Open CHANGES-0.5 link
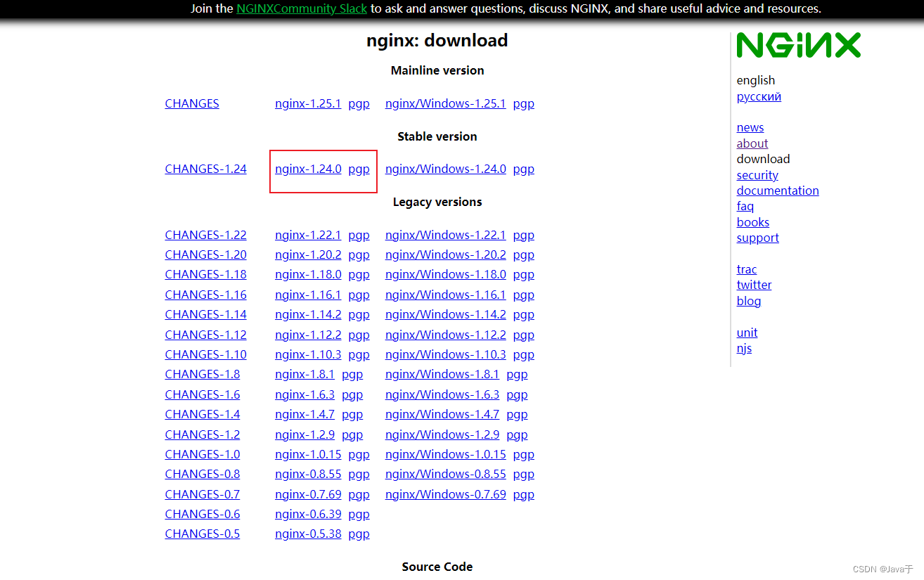This screenshot has width=924, height=580. click(203, 534)
